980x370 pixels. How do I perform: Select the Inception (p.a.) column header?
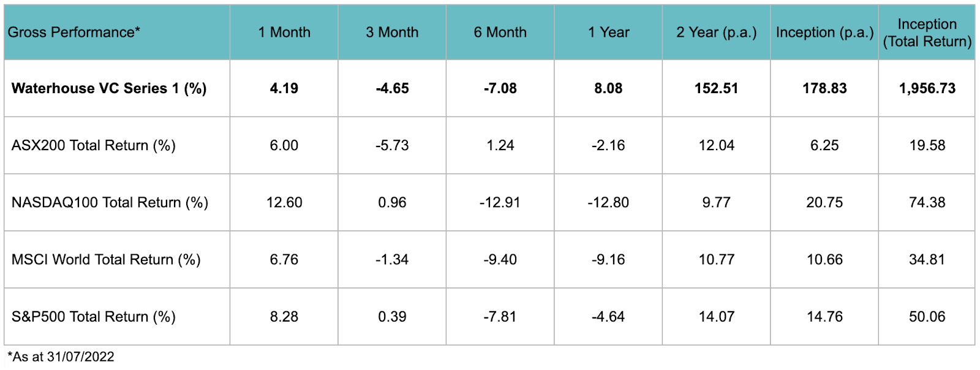point(824,32)
